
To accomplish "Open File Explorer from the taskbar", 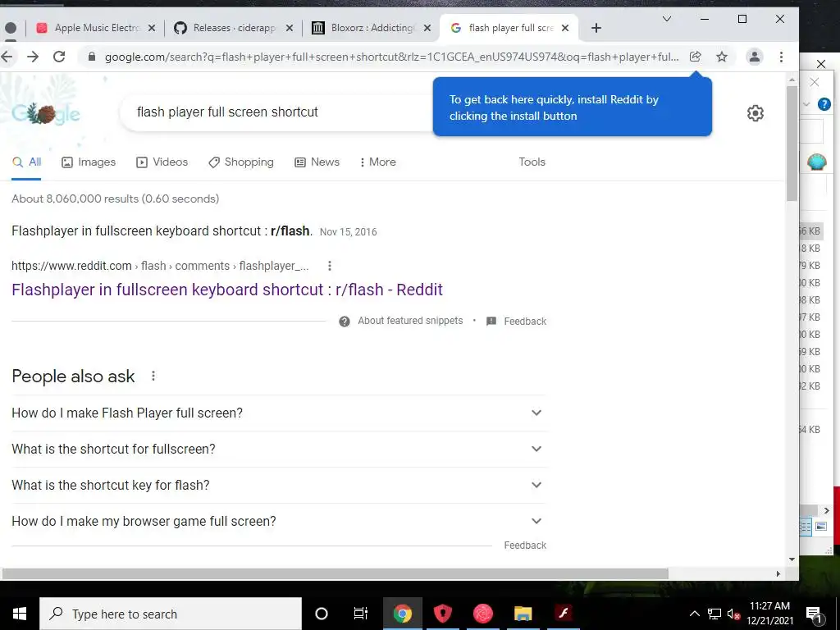I will click(x=523, y=614).
